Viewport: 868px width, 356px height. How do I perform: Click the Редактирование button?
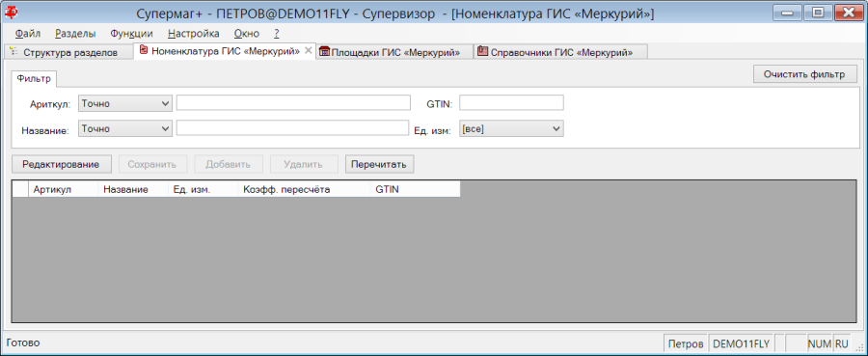[x=62, y=164]
